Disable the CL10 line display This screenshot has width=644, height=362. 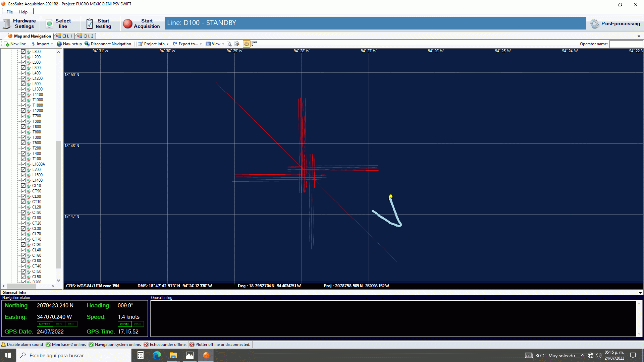click(23, 185)
